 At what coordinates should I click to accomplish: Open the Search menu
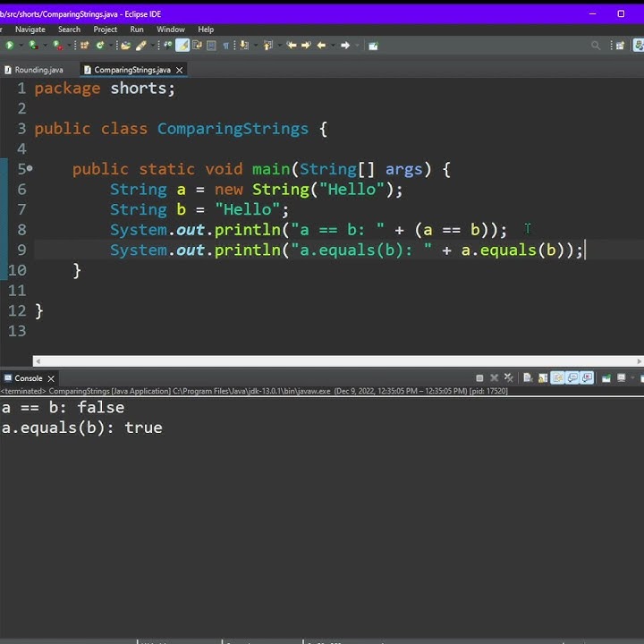pos(69,30)
